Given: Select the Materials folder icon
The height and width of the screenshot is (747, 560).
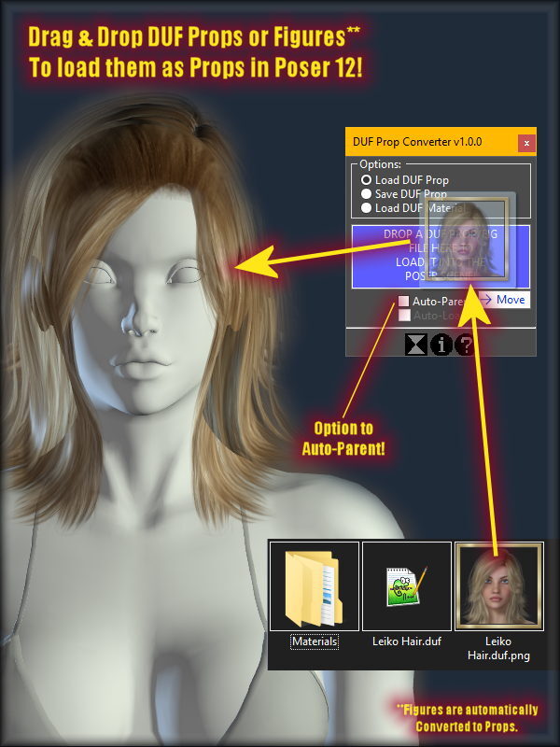Looking at the screenshot, I should [x=315, y=586].
